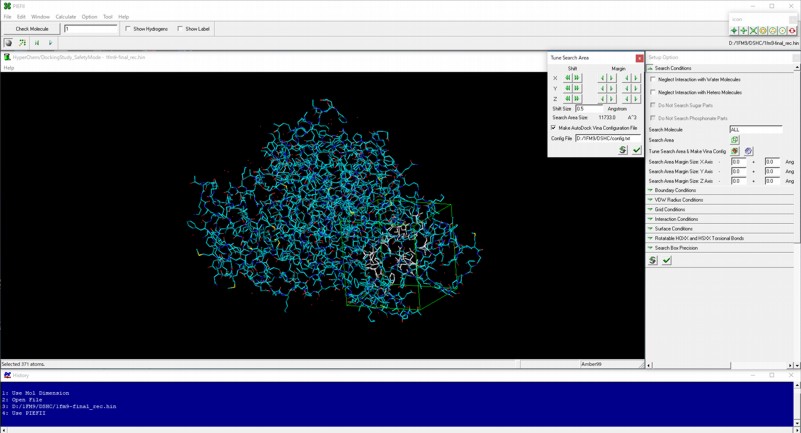Close the Tune Search Area dialog

639,58
